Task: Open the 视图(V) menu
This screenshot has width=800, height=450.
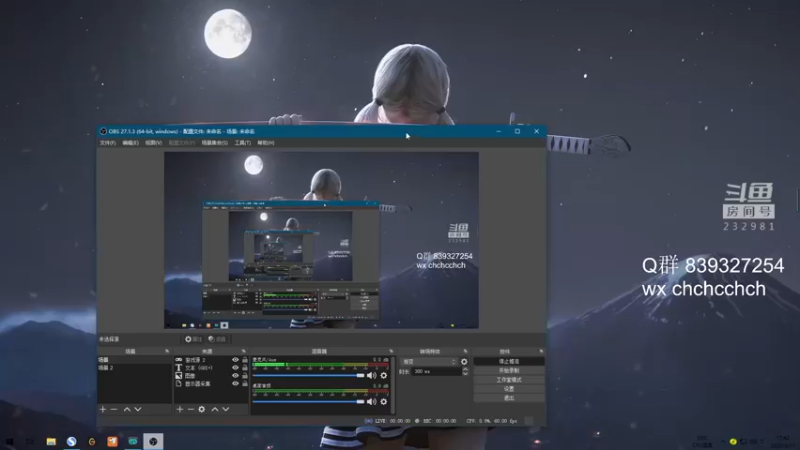Action: pyautogui.click(x=154, y=143)
